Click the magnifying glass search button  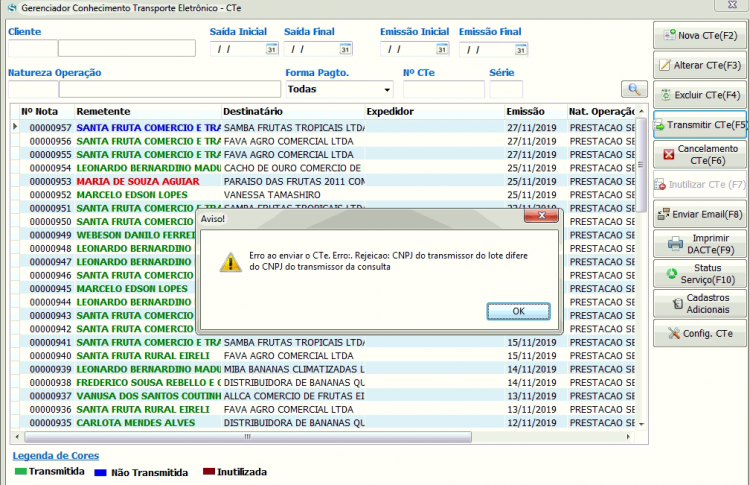634,89
